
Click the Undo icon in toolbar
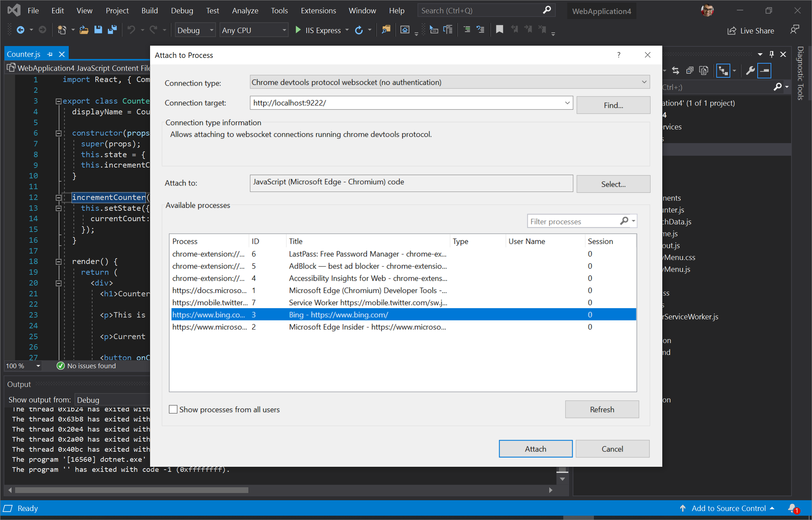(x=130, y=29)
